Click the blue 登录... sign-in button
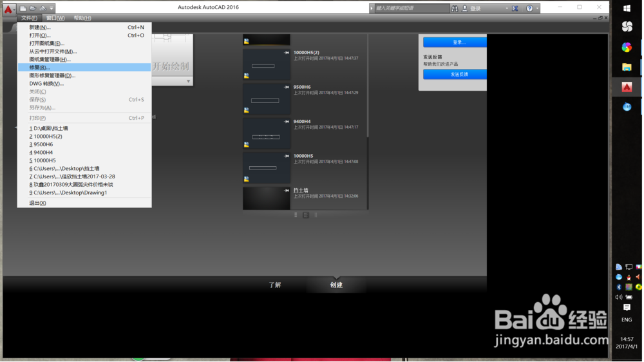Viewport: 644px width, 362px height. [x=455, y=43]
